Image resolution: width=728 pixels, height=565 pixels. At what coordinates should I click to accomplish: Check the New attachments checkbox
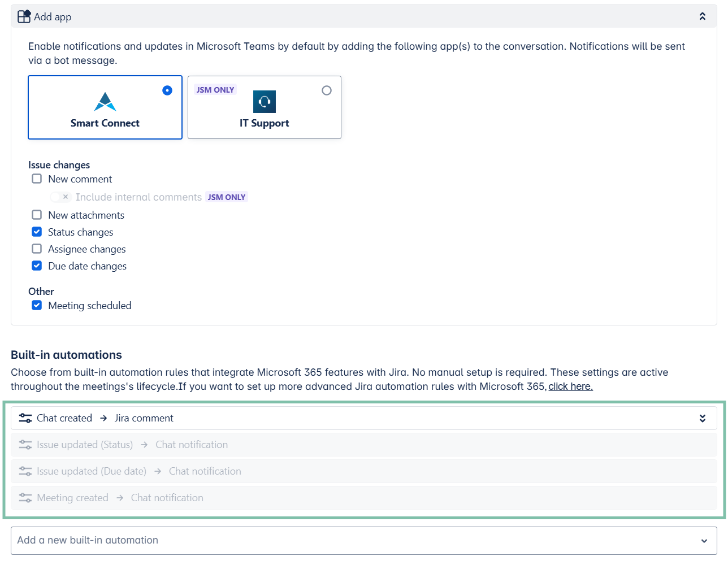(x=37, y=215)
